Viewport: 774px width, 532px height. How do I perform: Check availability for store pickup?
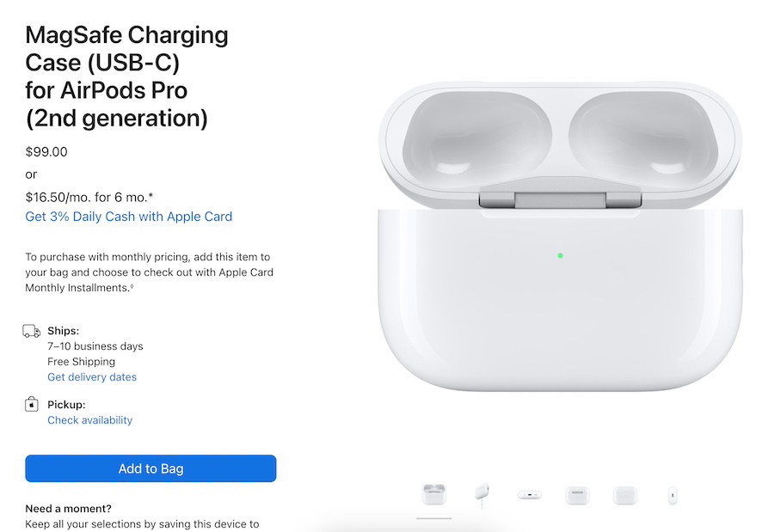coord(90,420)
